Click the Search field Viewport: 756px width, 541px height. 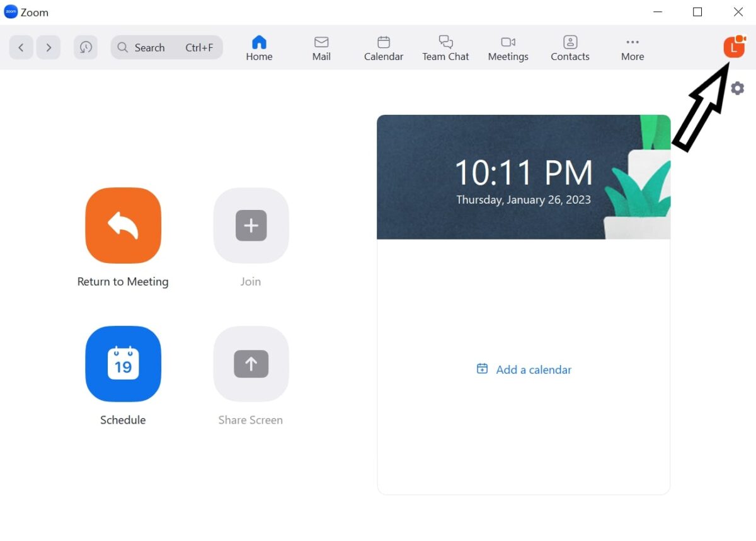pos(167,47)
